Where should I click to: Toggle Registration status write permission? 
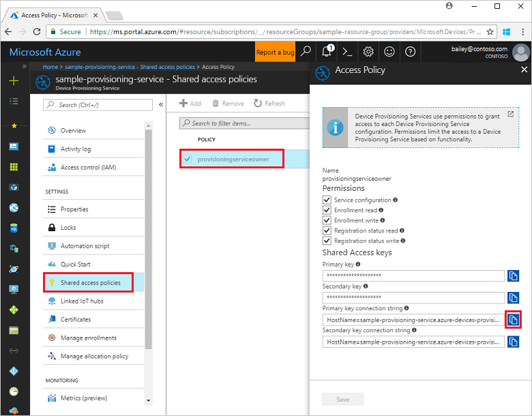pyautogui.click(x=327, y=241)
